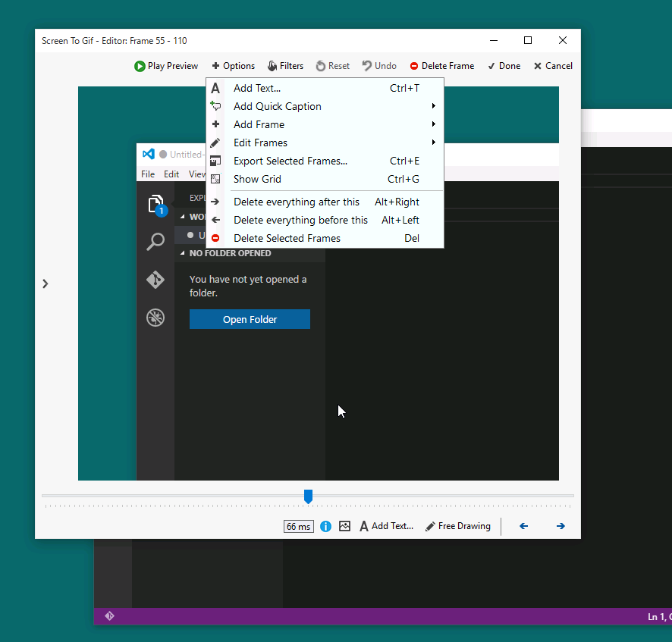Click Delete Frame in the toolbar
Viewport: 672px width, 642px height.
click(x=442, y=66)
